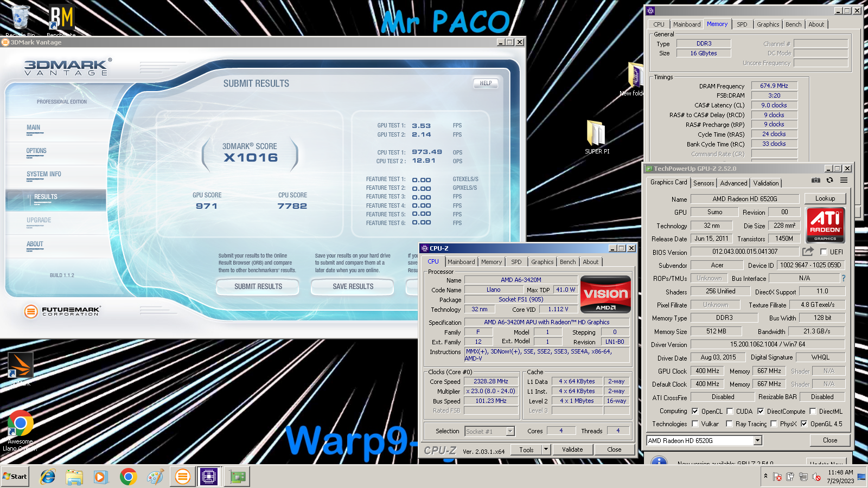Click the BIOS export share icon in GPU-Z

(808, 252)
